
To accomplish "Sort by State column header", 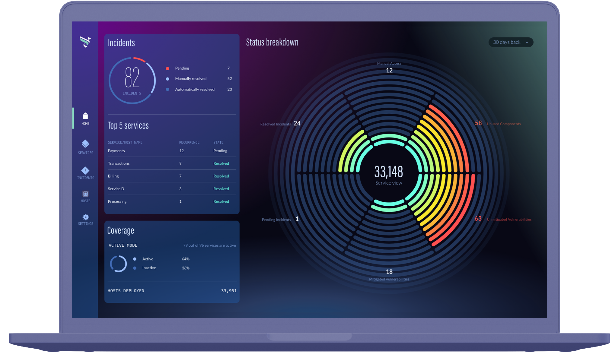I will [x=218, y=142].
